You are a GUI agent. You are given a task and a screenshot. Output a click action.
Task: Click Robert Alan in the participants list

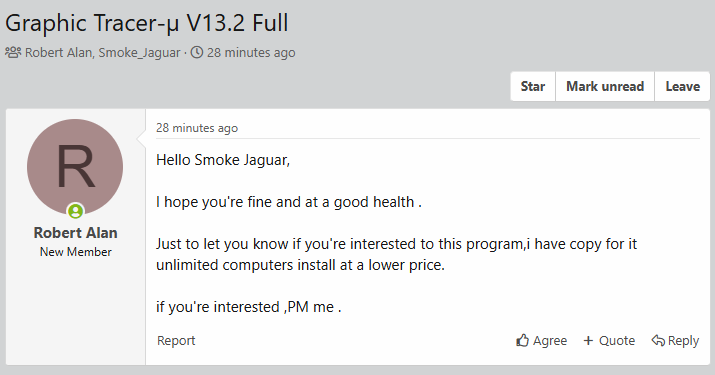[x=58, y=52]
